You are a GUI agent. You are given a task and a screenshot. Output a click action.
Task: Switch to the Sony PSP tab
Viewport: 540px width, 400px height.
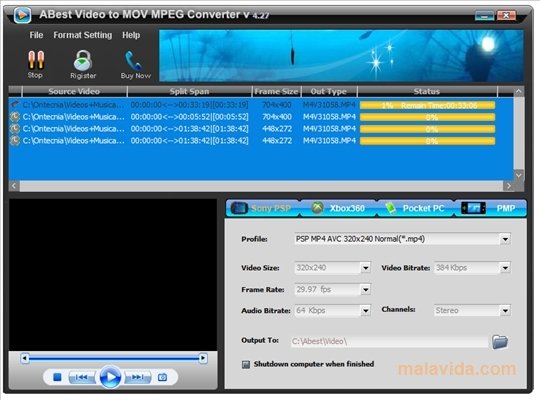click(x=263, y=208)
